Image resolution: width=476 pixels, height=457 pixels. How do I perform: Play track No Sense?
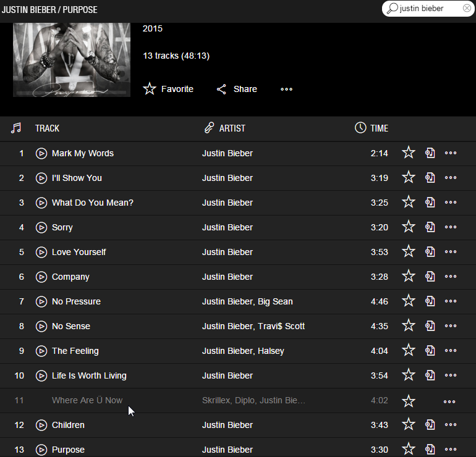pyautogui.click(x=41, y=326)
